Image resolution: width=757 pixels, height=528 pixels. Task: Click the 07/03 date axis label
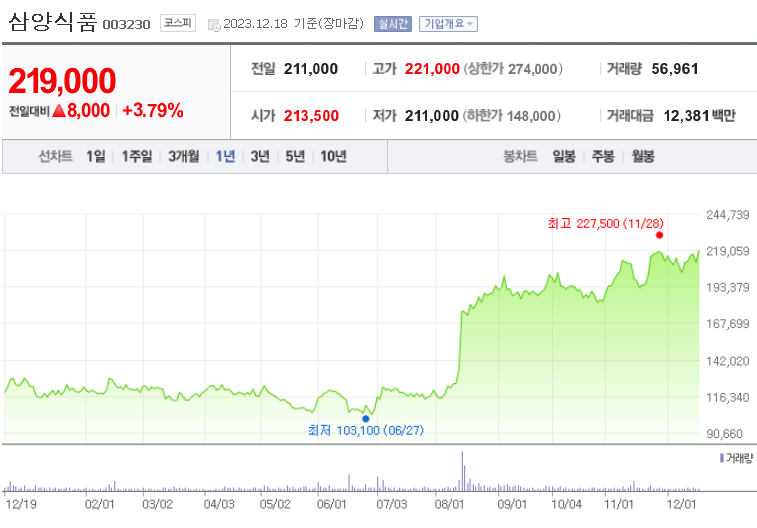(392, 504)
